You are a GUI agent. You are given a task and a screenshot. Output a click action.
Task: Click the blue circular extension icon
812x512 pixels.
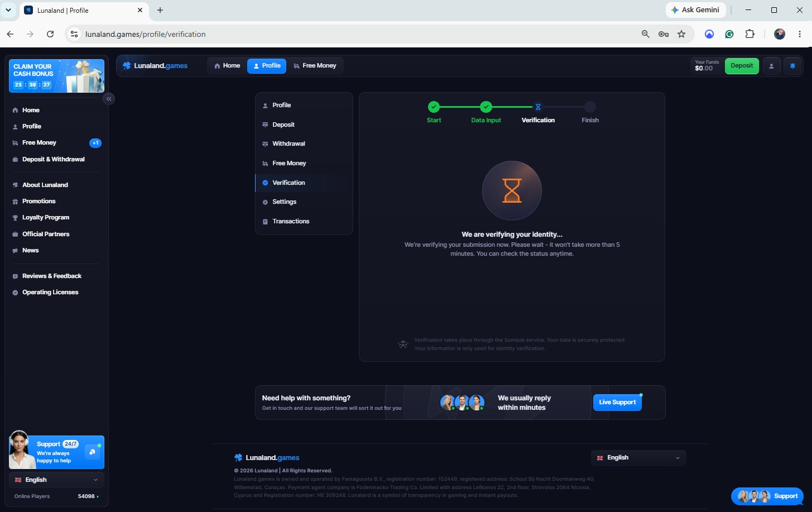709,34
